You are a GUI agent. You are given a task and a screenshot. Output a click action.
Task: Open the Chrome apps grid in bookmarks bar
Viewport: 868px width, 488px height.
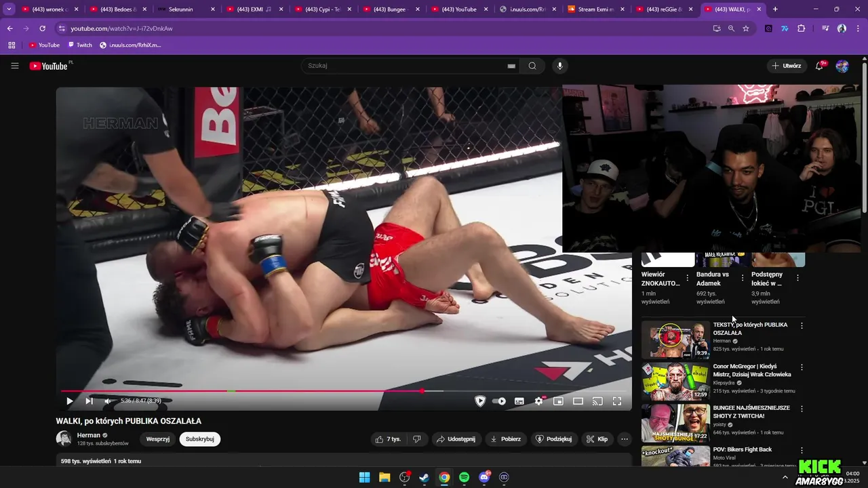(12, 45)
